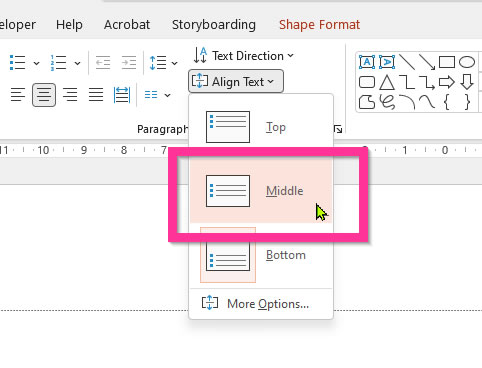Open the Storyboarding tab

coord(214,25)
